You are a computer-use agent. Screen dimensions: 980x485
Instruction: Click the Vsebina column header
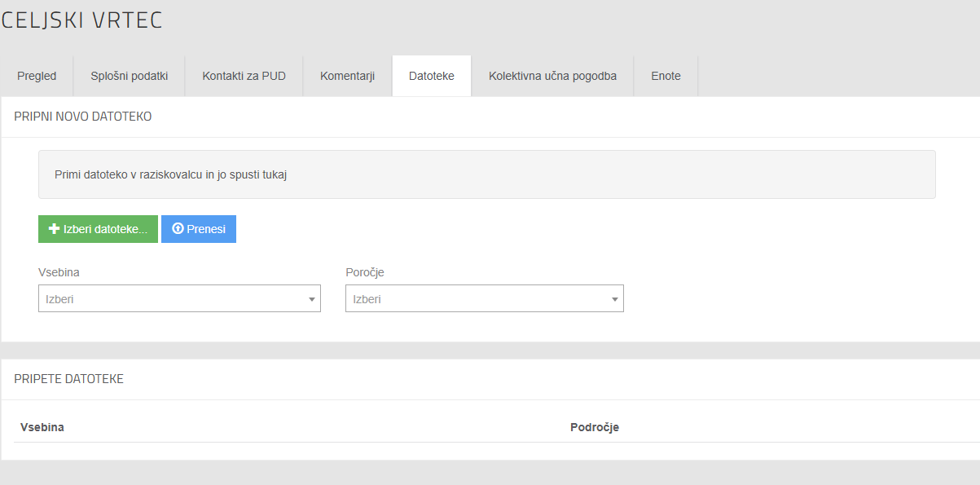tap(42, 427)
